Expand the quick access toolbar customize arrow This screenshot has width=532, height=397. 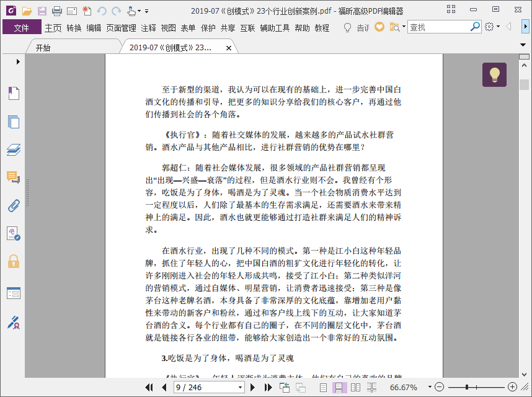coord(146,11)
